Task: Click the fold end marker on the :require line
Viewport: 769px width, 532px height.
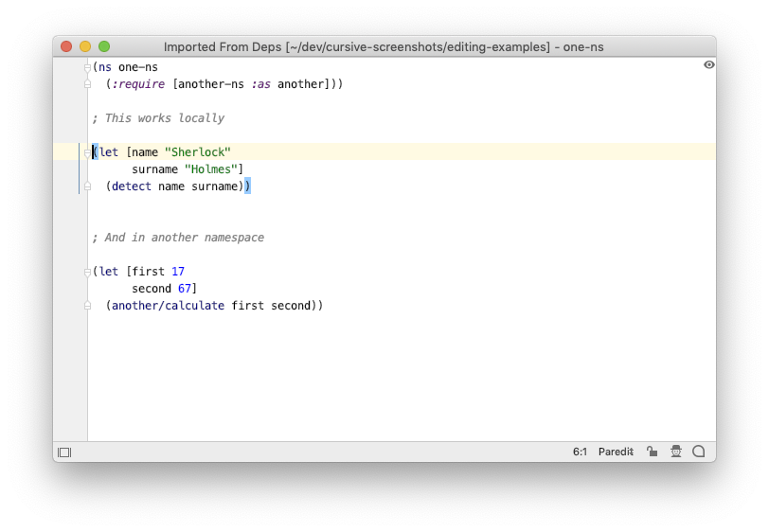Action: point(87,84)
